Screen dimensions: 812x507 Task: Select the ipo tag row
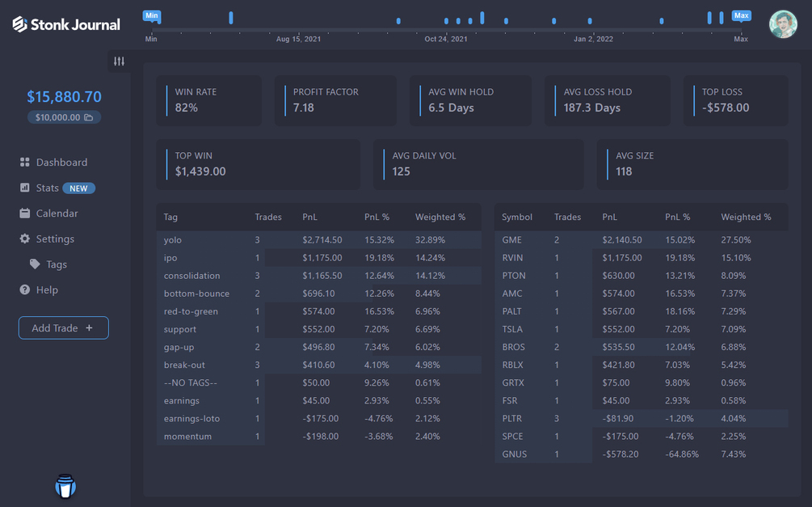coord(318,258)
